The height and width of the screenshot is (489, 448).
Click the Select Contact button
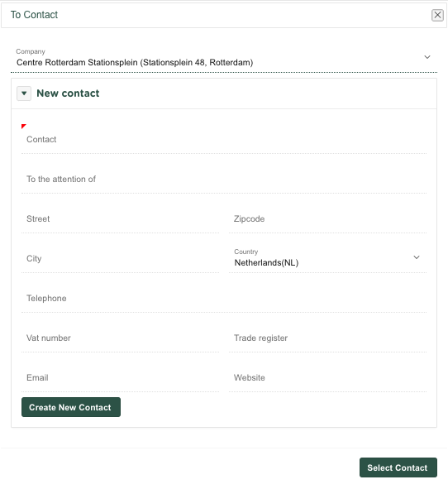coord(398,467)
